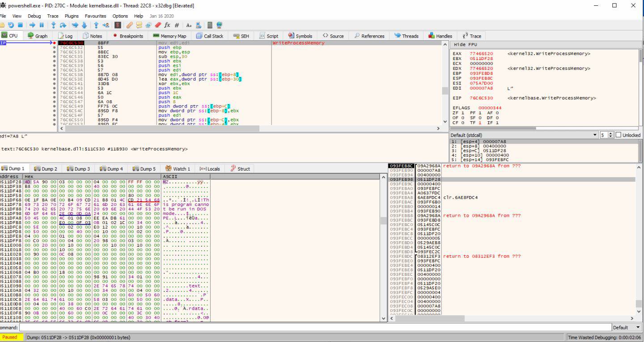Viewport: 644px width, 342px height.
Task: Open the Plugins menu
Action: point(72,16)
